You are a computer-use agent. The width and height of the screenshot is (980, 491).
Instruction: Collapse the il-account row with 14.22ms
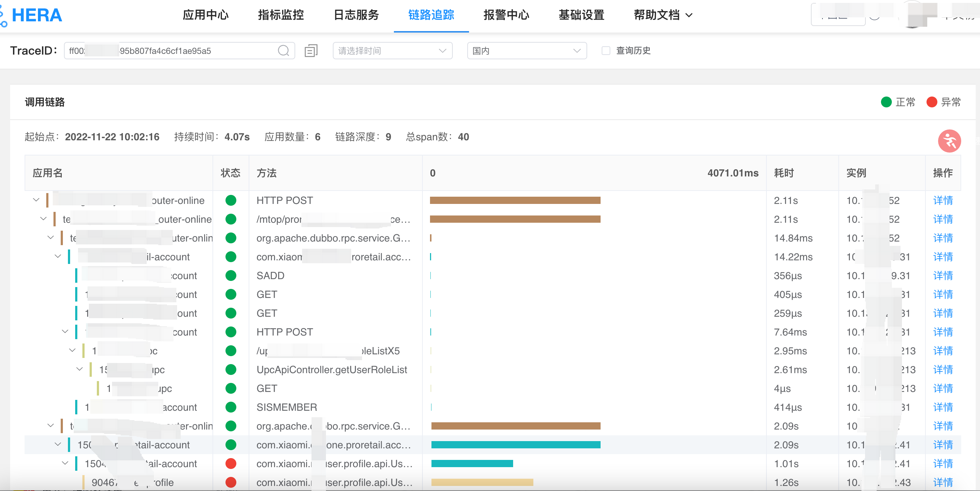[58, 256]
